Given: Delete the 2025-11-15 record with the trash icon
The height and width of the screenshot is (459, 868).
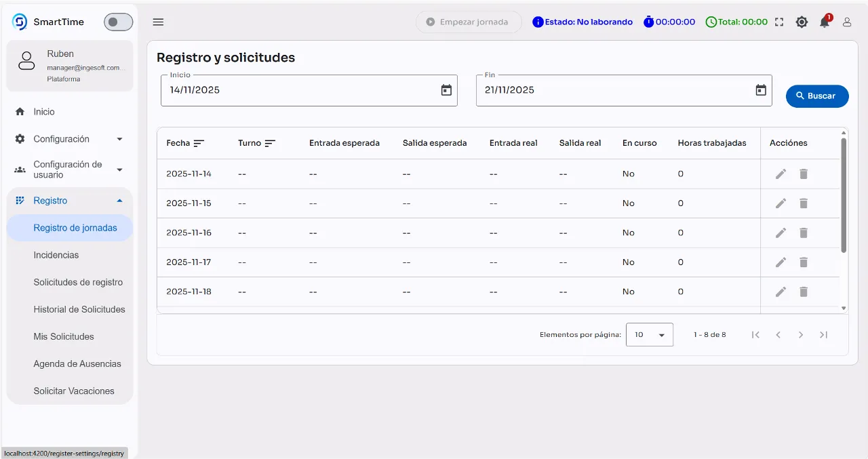Looking at the screenshot, I should pyautogui.click(x=804, y=203).
